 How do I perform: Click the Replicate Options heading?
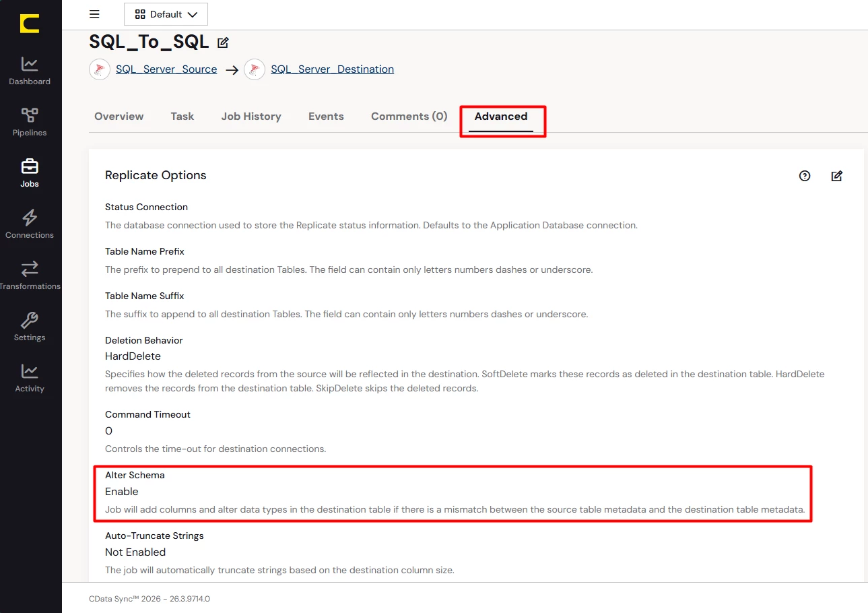[x=156, y=175]
